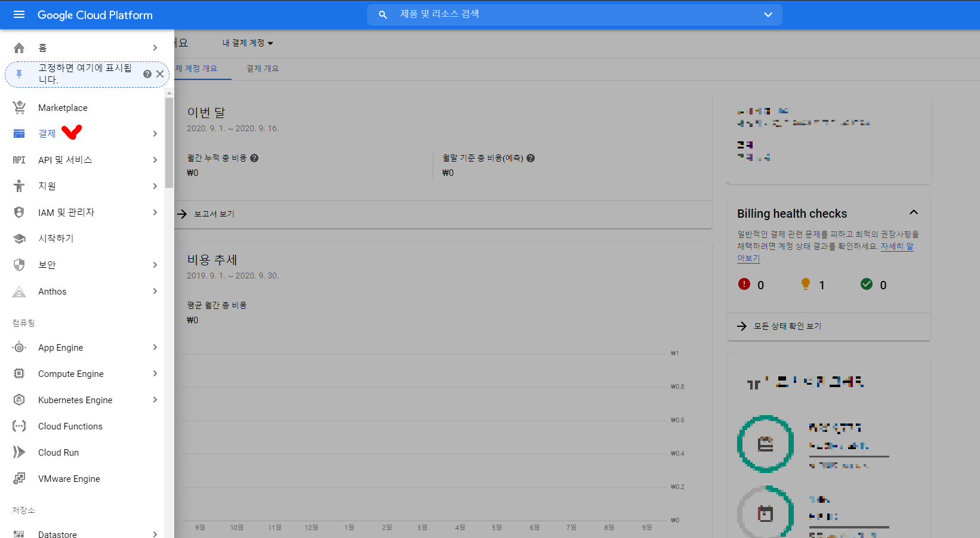Dismiss the pinned products hint
The height and width of the screenshot is (538, 980).
(160, 74)
